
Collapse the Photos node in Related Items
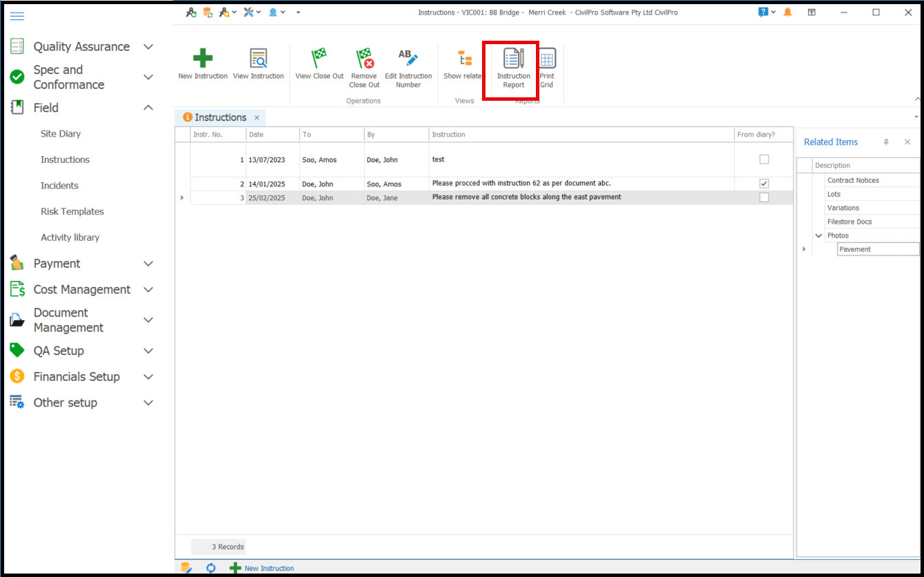coord(819,235)
